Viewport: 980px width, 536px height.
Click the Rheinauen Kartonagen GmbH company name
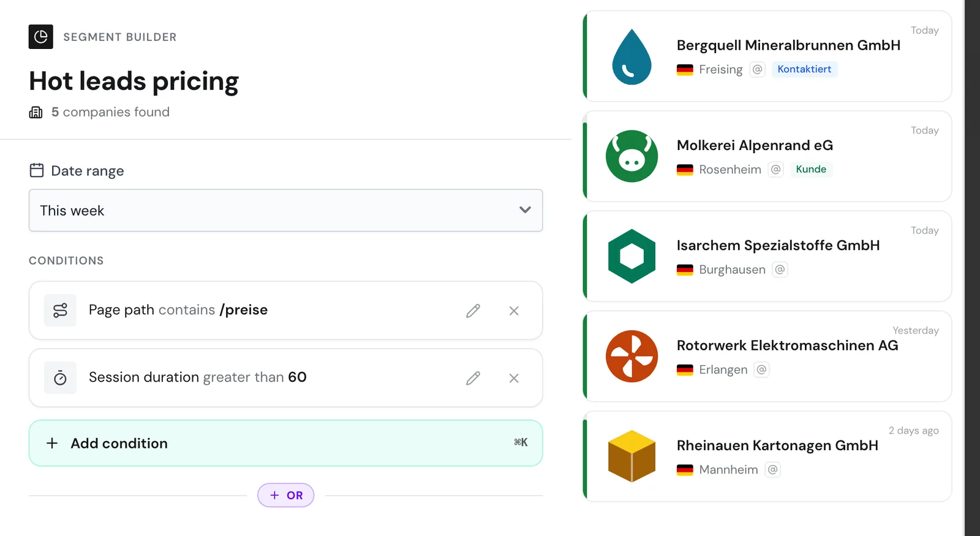pos(777,445)
